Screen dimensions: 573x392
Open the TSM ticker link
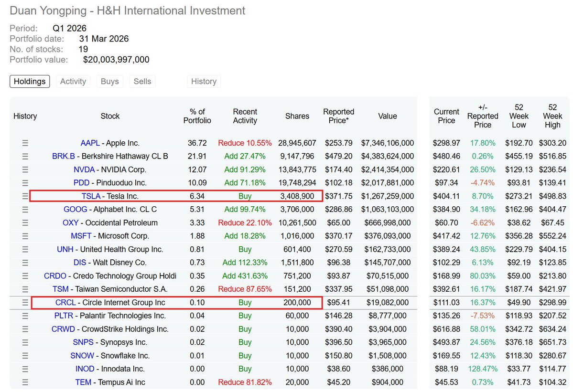(x=61, y=289)
